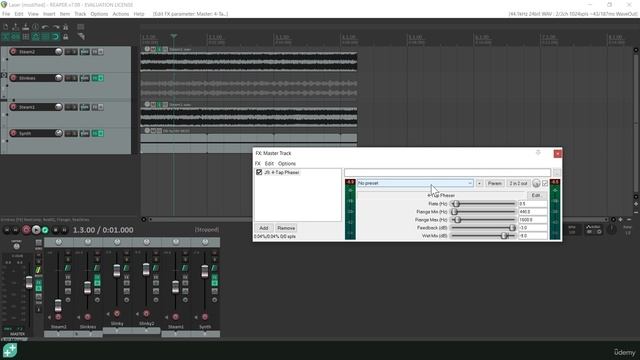Click the Remove button in FX window
This screenshot has height=360, width=640.
click(x=286, y=228)
